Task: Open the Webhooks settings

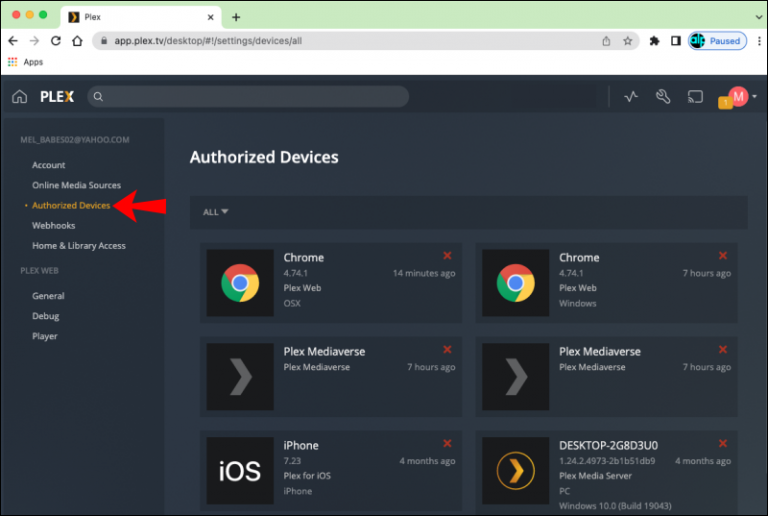Action: tap(54, 225)
